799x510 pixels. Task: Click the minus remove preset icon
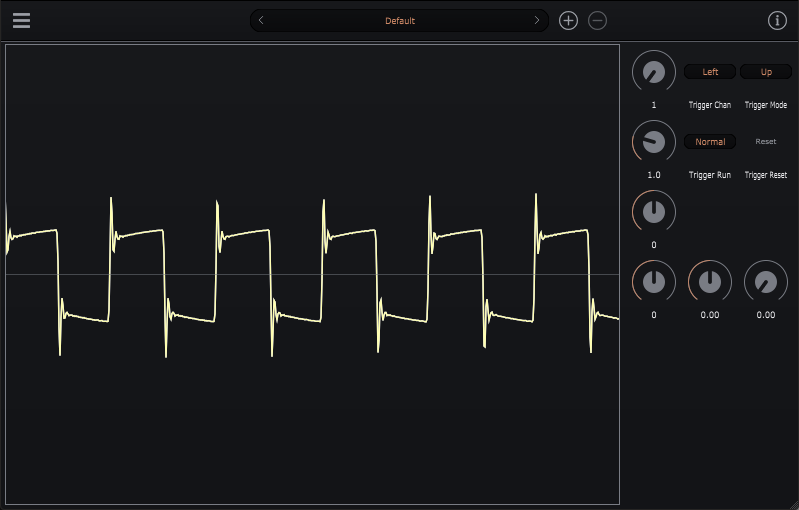(597, 20)
